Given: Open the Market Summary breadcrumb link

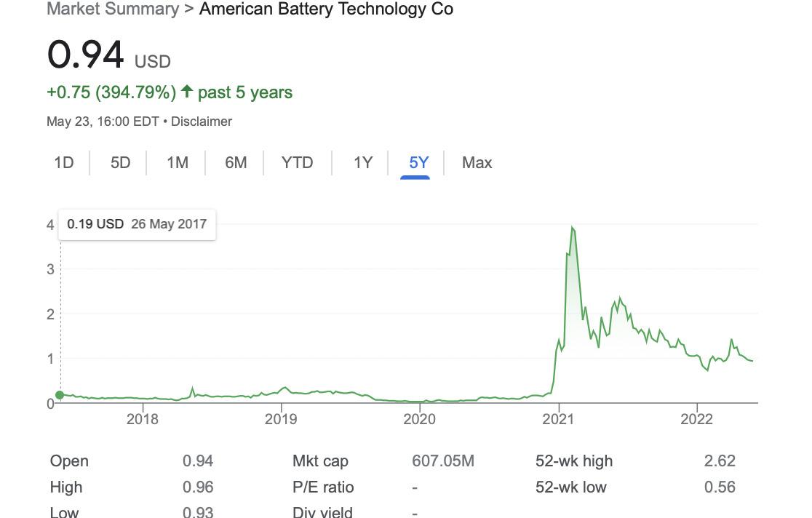Looking at the screenshot, I should coord(112,9).
